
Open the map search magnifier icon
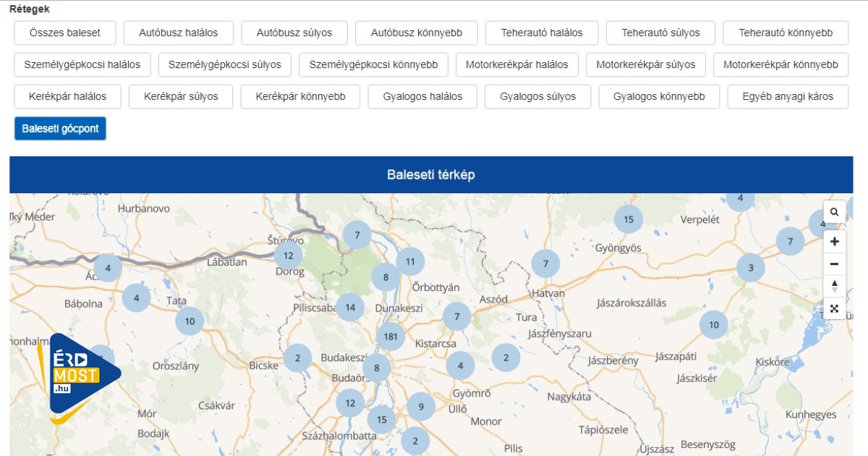(834, 212)
